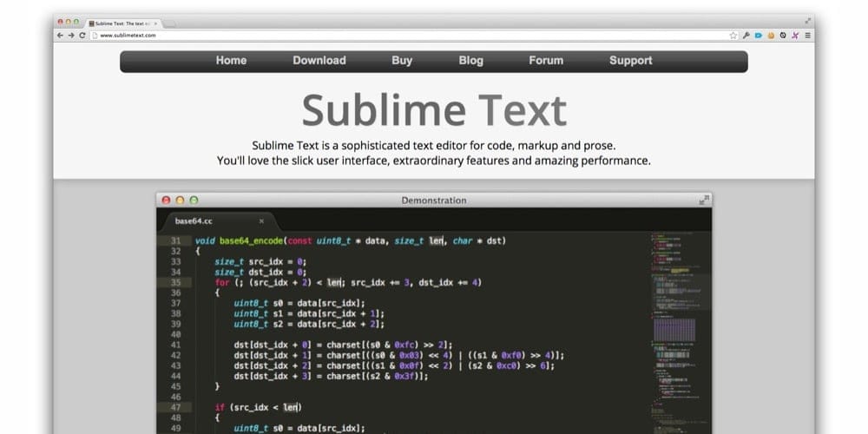Click line number 41 in the gutter
Image resolution: width=868 pixels, height=434 pixels.
(175, 345)
